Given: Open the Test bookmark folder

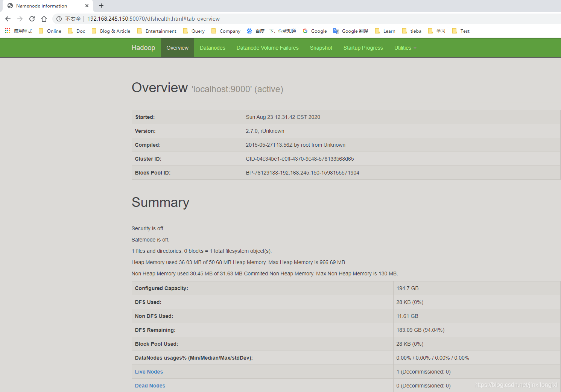Looking at the screenshot, I should [x=461, y=31].
